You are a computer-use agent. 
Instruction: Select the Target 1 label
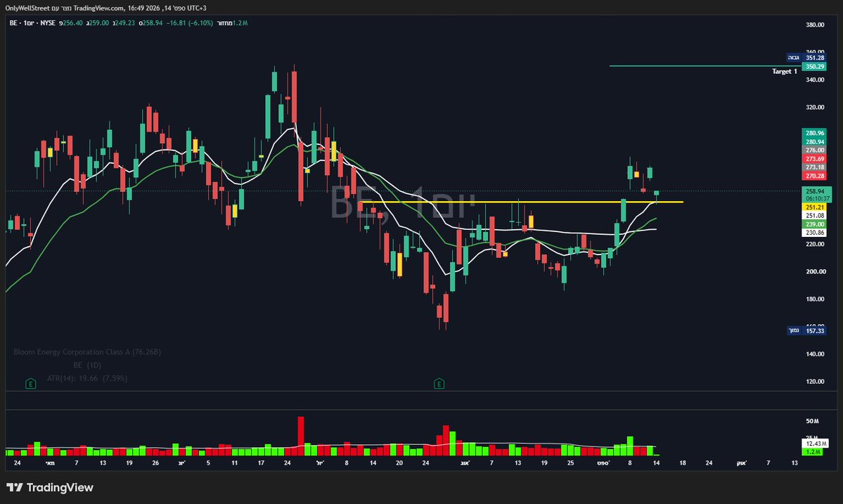pos(785,72)
